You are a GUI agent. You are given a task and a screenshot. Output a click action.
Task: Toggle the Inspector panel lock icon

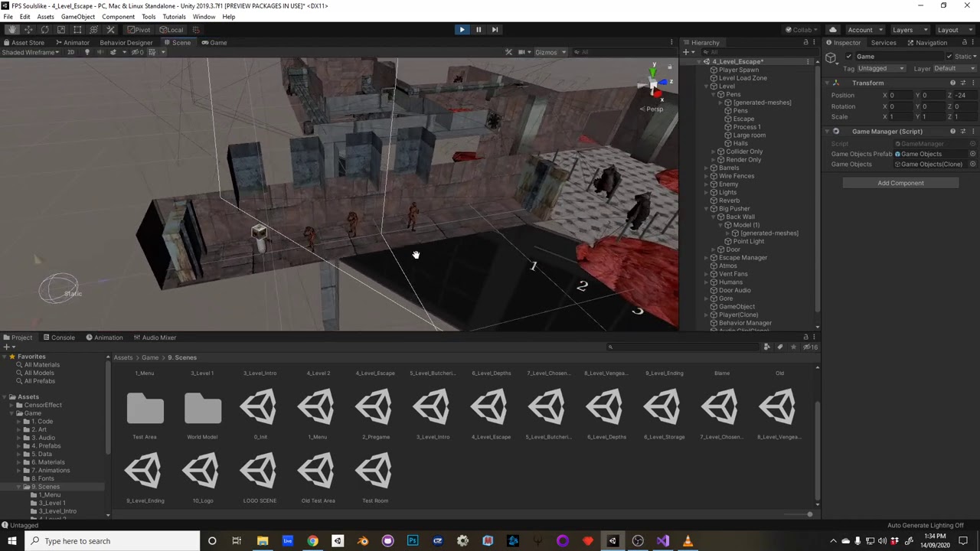(x=965, y=43)
